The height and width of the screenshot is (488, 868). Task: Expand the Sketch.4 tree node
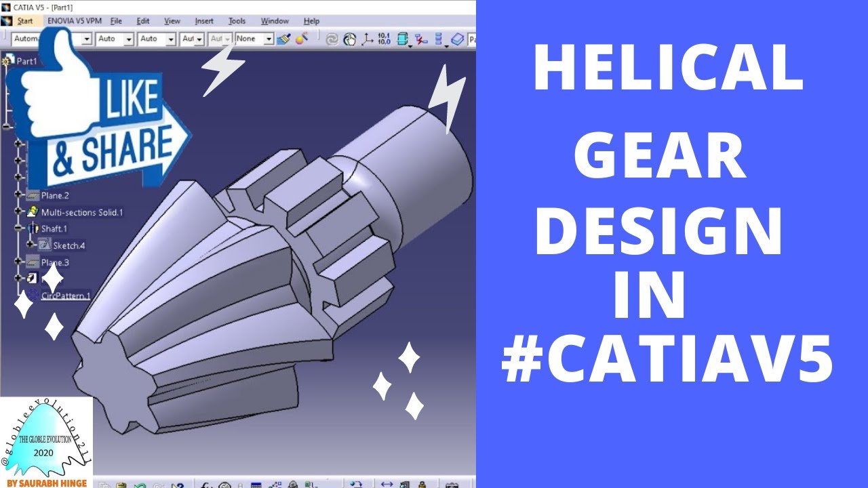click(31, 245)
